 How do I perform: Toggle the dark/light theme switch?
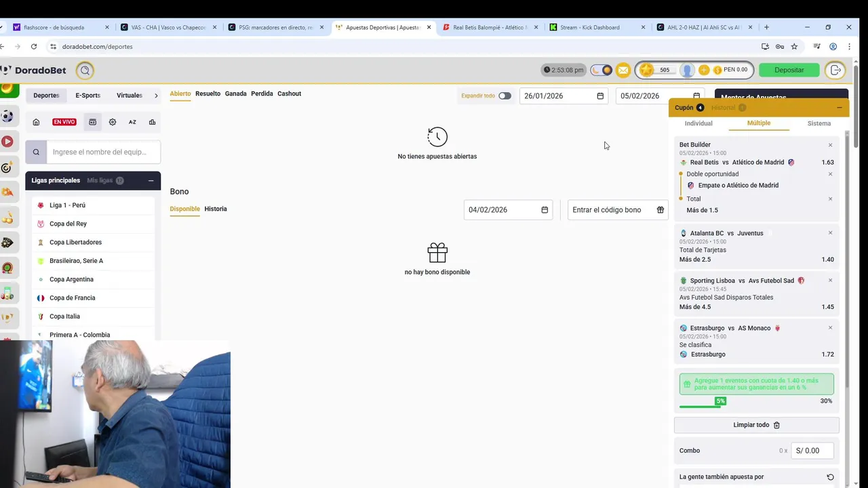pyautogui.click(x=601, y=70)
